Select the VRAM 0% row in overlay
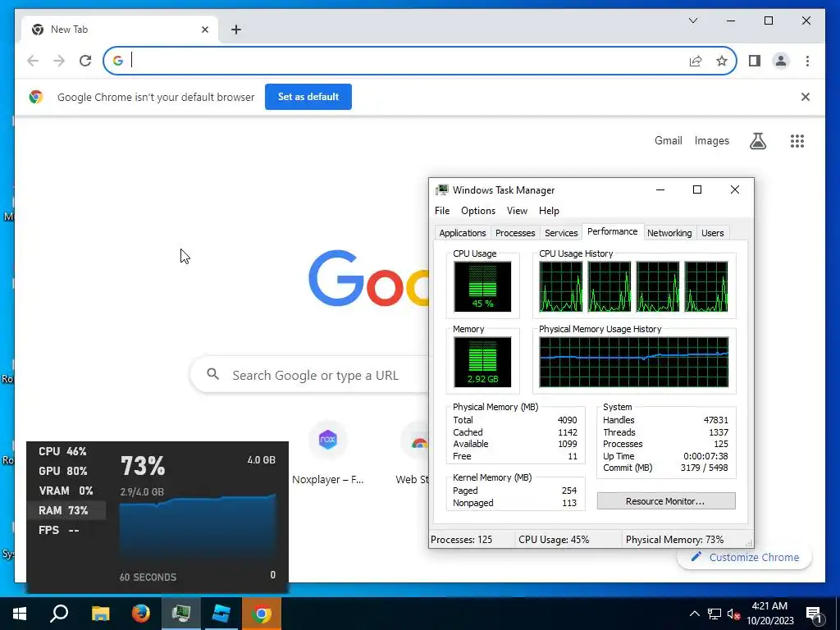840x630 pixels. click(66, 491)
